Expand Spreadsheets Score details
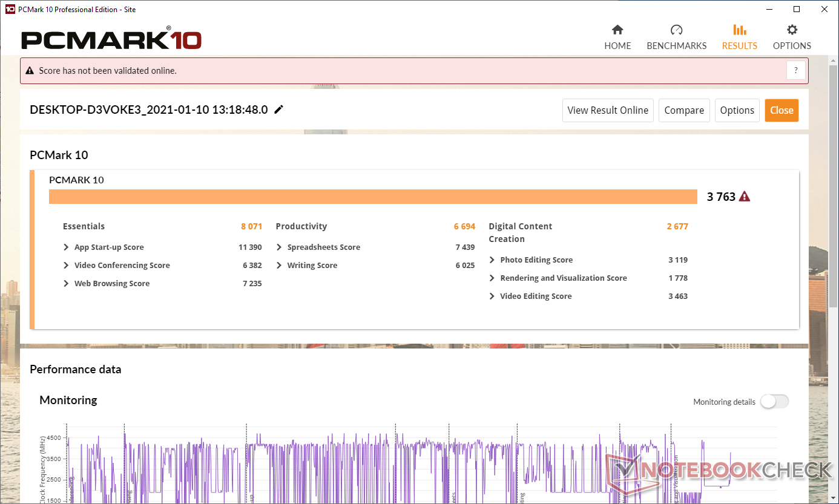 (x=279, y=247)
